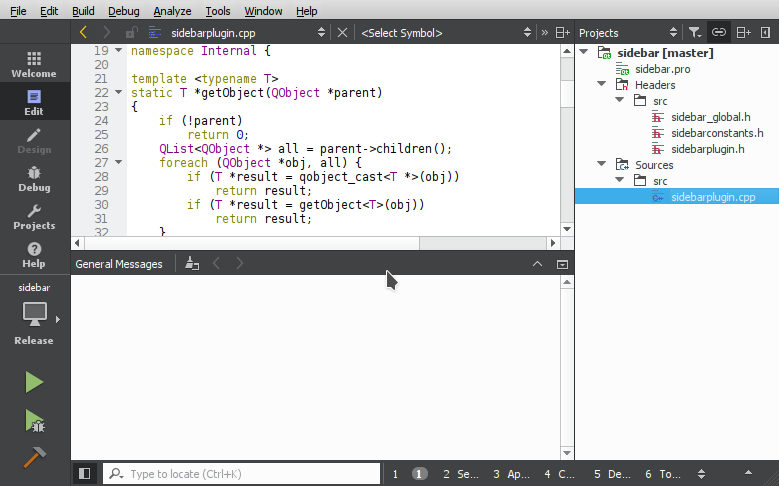
Task: Start debugging with the run-debug icon
Action: (x=34, y=420)
